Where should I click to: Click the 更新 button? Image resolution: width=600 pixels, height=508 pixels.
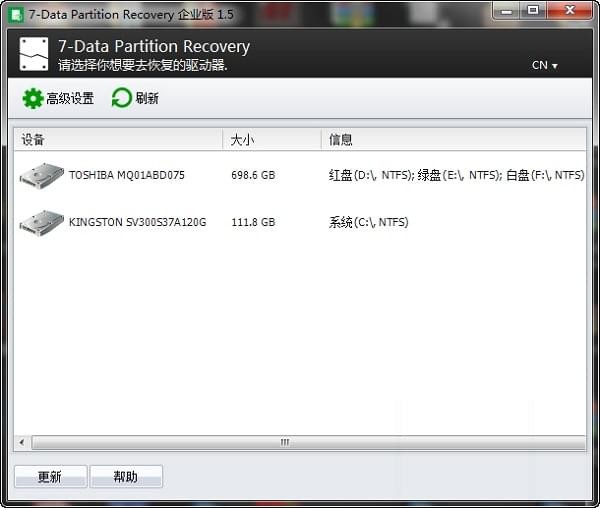pyautogui.click(x=51, y=476)
